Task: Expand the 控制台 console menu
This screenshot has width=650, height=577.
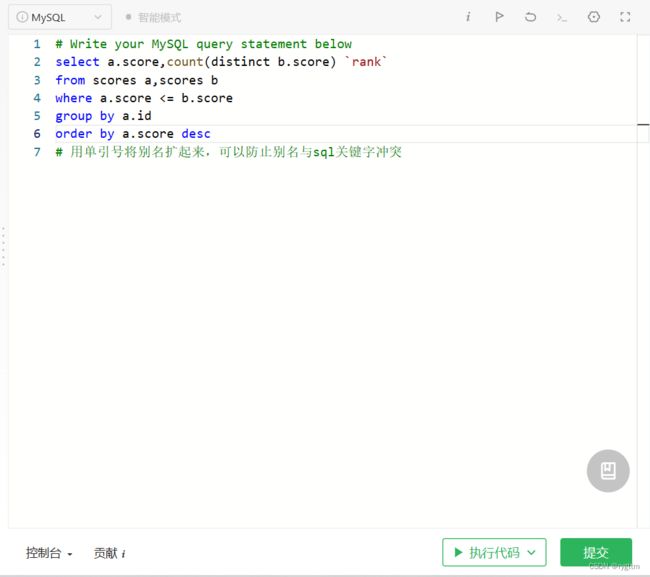Action: pos(49,553)
